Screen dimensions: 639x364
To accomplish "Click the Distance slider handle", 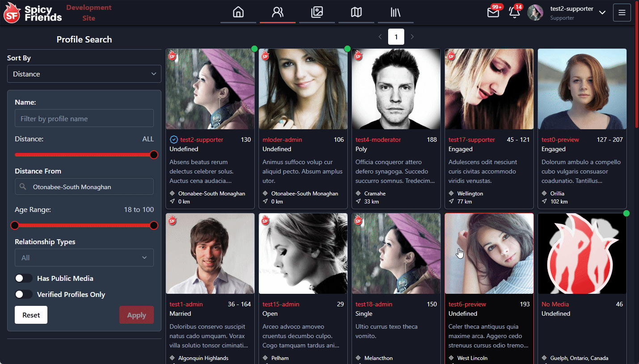I will (x=154, y=155).
